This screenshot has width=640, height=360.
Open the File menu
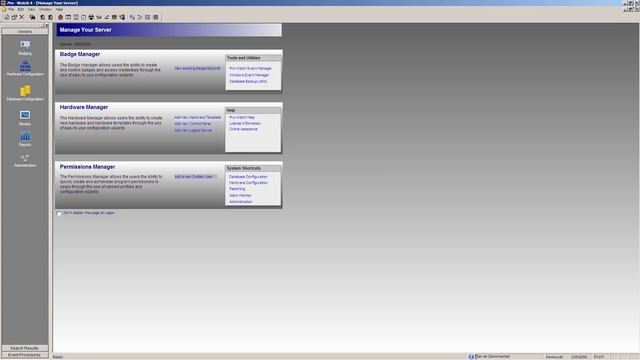(11, 9)
